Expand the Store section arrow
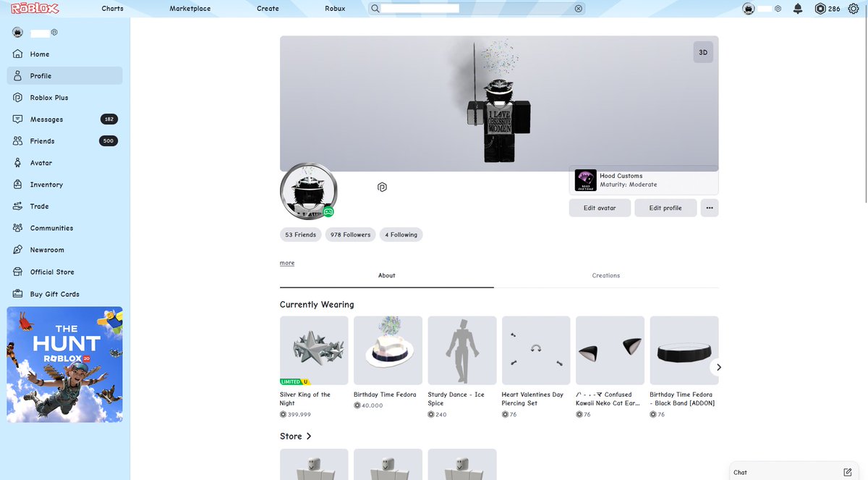This screenshot has width=868, height=480. pyautogui.click(x=309, y=437)
